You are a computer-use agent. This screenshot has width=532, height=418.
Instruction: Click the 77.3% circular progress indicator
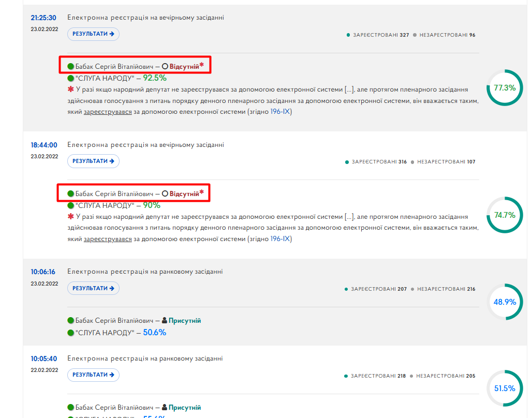click(505, 88)
